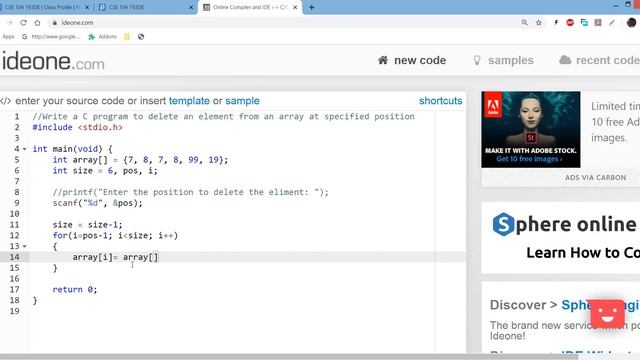Open the zoom magnifier icon in address bar
Image resolution: width=640 pixels, height=360 pixels.
[x=524, y=23]
